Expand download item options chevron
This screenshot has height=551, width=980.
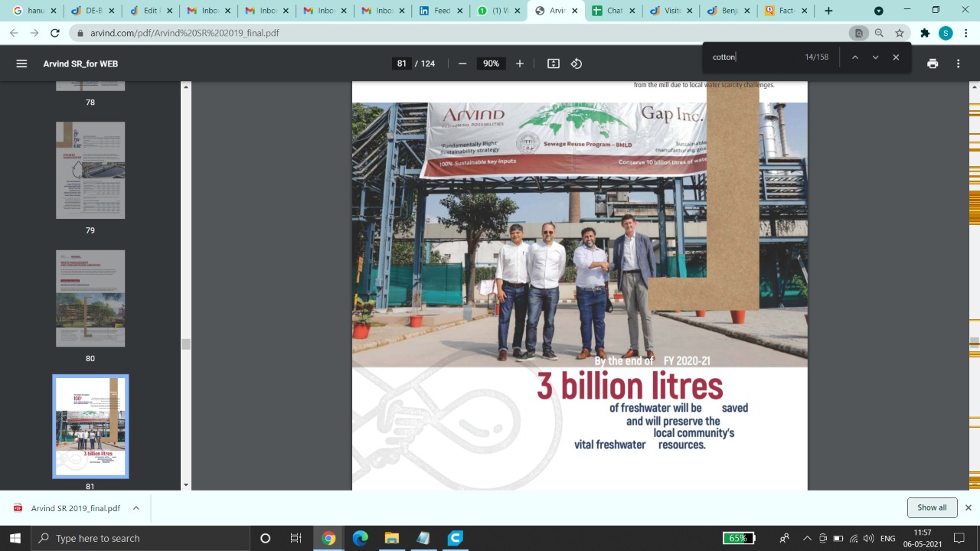pyautogui.click(x=136, y=508)
